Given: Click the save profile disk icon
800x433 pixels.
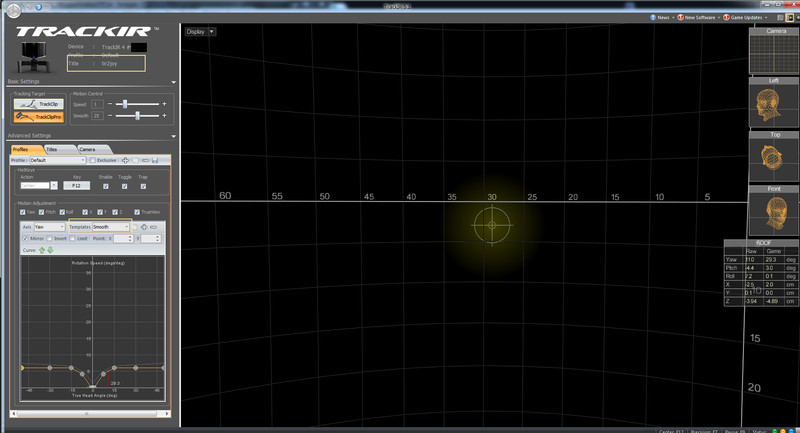Looking at the screenshot, I should click(x=155, y=160).
